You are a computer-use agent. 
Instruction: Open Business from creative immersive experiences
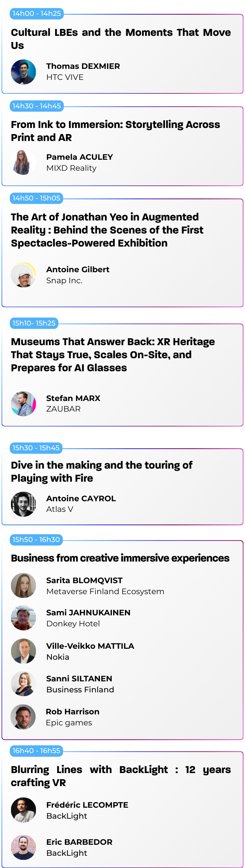click(x=120, y=558)
